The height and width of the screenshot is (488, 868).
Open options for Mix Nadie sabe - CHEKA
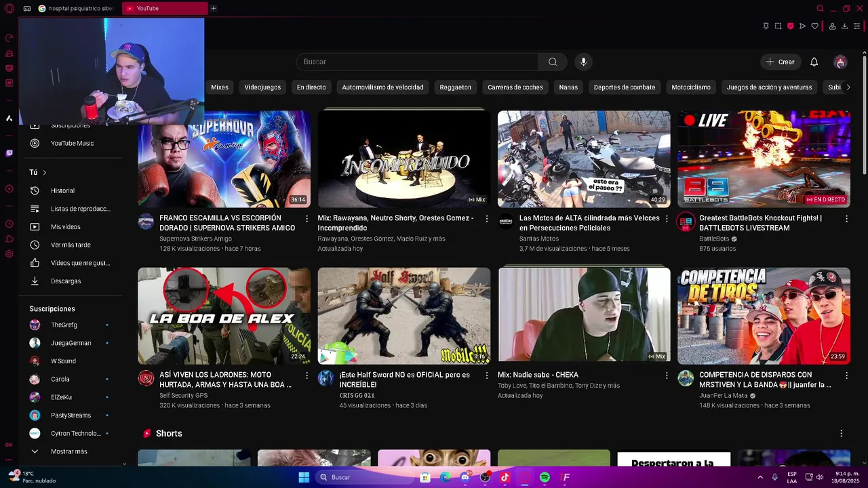click(667, 375)
